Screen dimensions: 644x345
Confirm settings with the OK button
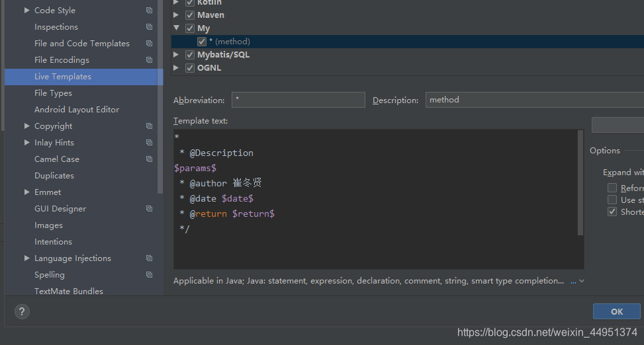(616, 311)
